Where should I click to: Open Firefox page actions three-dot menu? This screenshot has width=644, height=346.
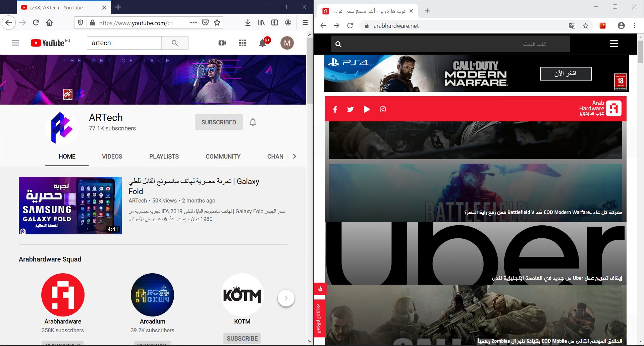[x=193, y=23]
